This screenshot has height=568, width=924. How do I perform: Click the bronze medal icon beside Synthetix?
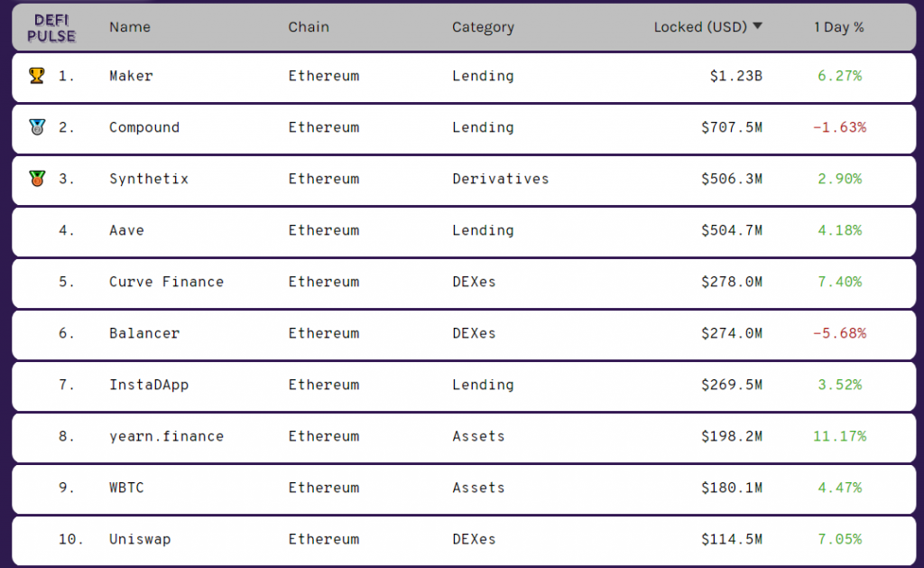click(x=36, y=179)
